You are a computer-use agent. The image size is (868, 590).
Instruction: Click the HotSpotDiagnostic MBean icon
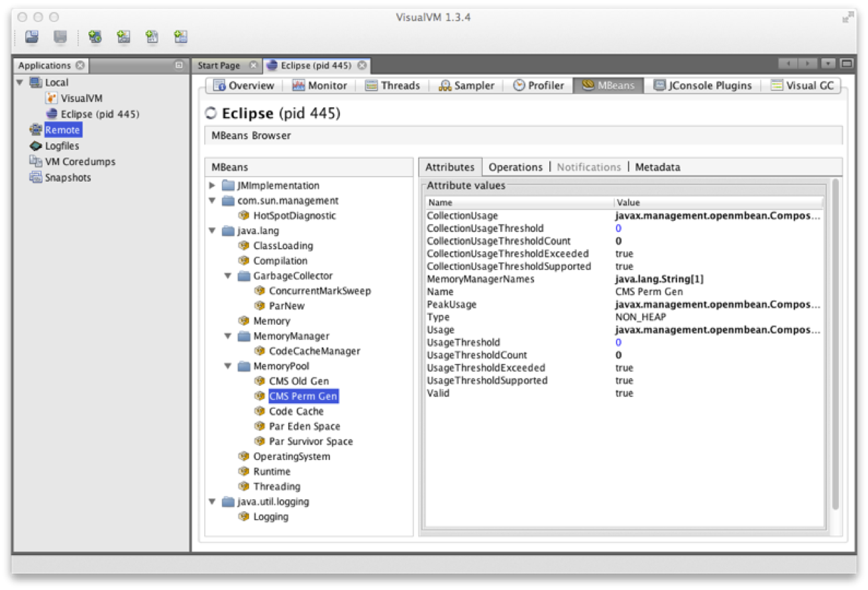coord(243,215)
